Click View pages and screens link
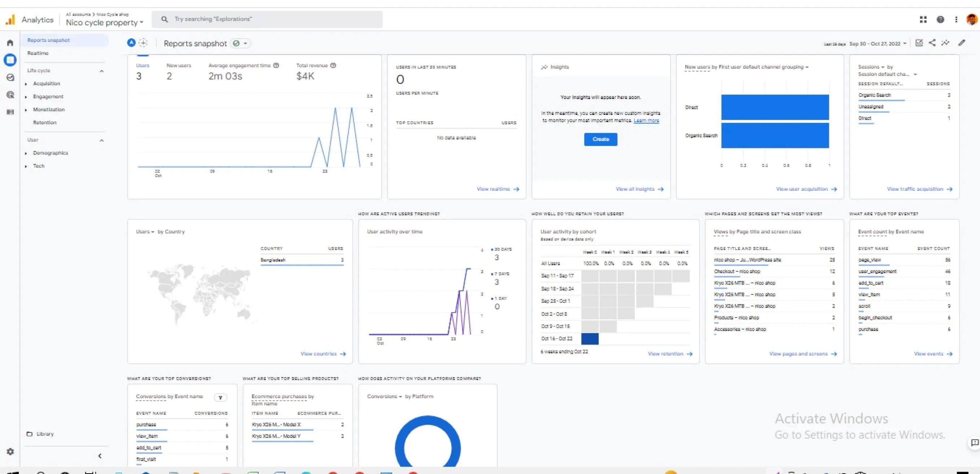980x474 pixels. click(x=803, y=354)
